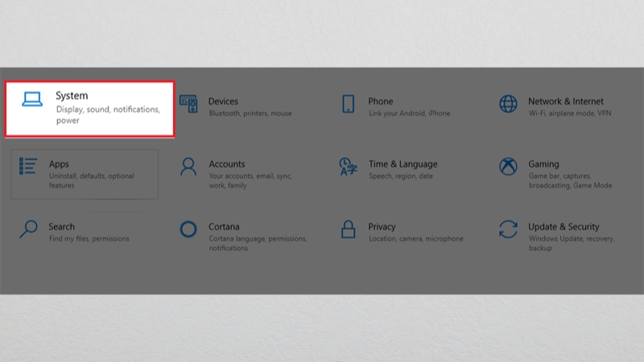Click the Privacy padlock icon
The image size is (644, 362).
[349, 229]
